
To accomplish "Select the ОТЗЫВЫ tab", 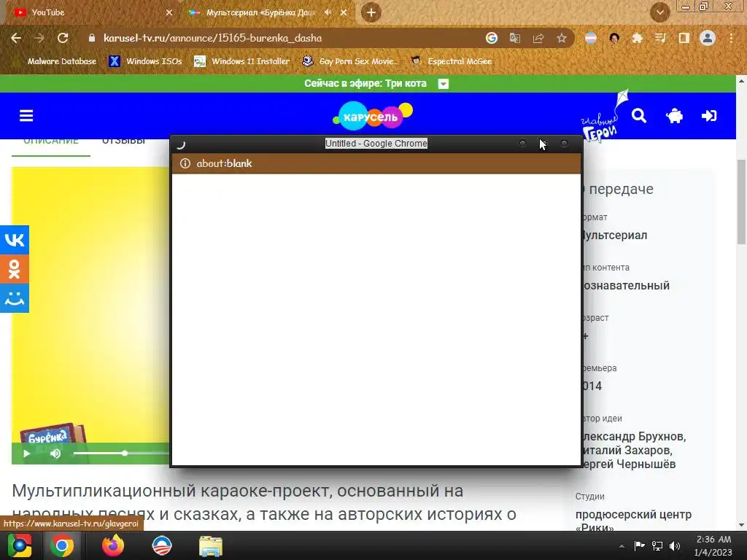I will click(124, 141).
